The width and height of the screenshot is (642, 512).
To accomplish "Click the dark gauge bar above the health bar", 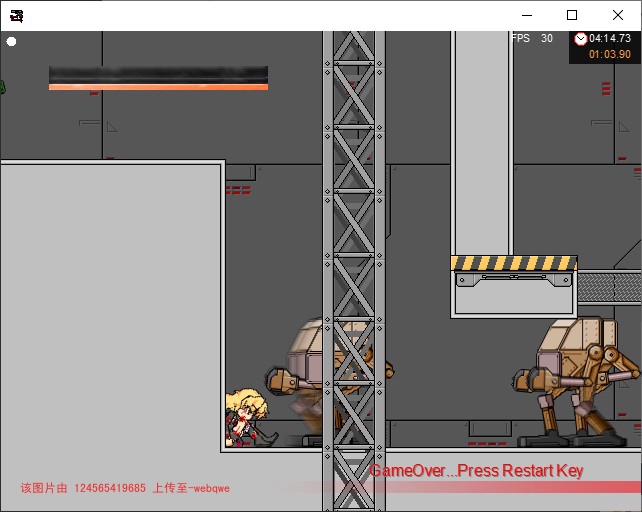I will [158, 75].
